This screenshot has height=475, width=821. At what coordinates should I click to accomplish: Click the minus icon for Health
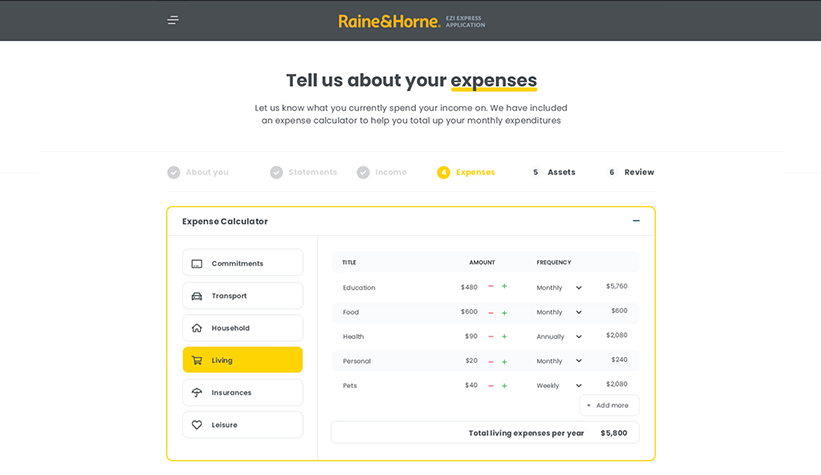[491, 337]
